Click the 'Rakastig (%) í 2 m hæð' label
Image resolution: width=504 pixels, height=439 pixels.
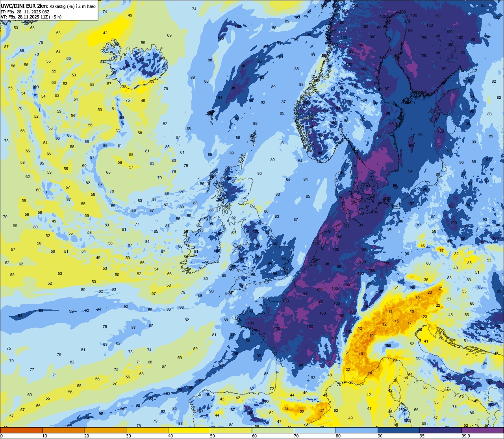point(72,6)
